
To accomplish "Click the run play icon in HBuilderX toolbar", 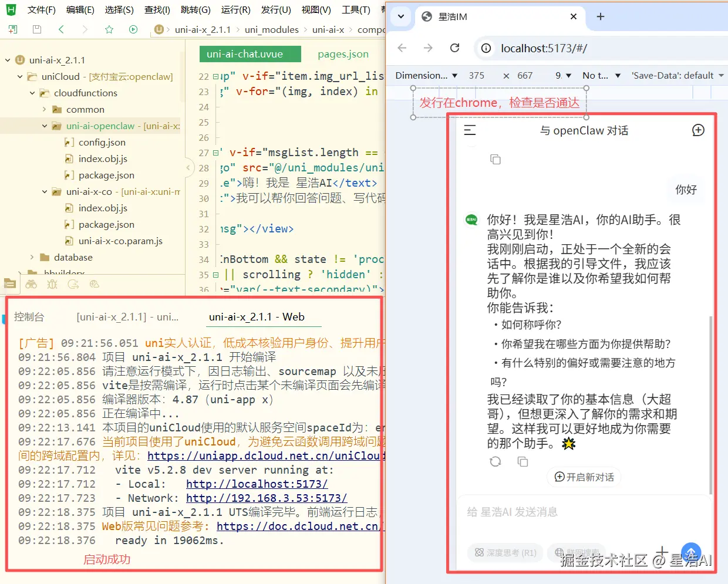I will pyautogui.click(x=133, y=29).
